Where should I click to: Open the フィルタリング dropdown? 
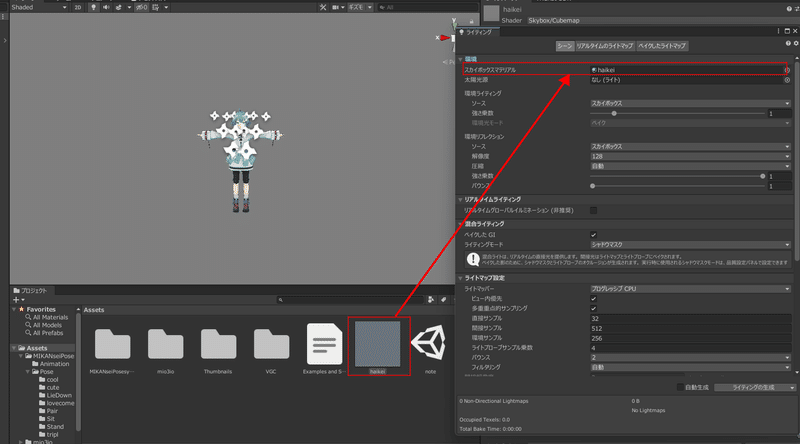690,367
